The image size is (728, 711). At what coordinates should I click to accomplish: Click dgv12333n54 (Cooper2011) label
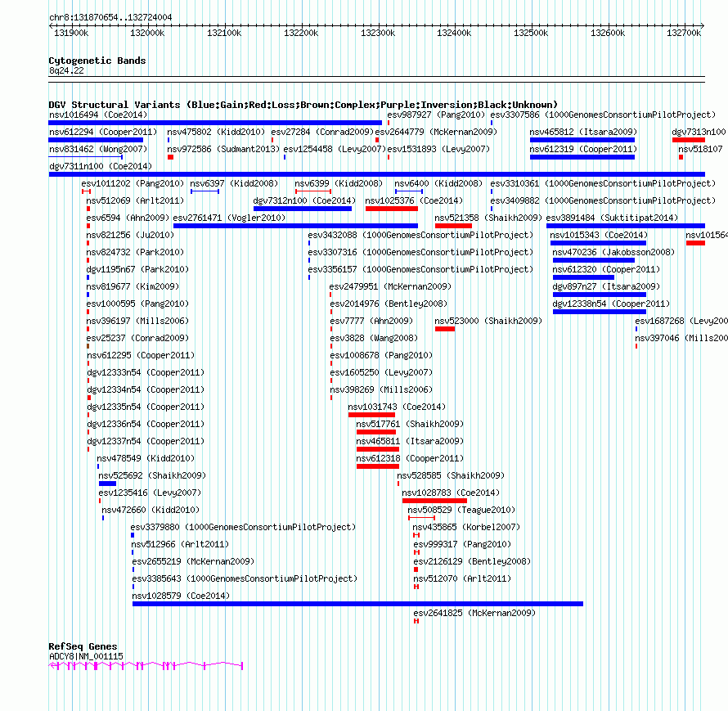(146, 372)
